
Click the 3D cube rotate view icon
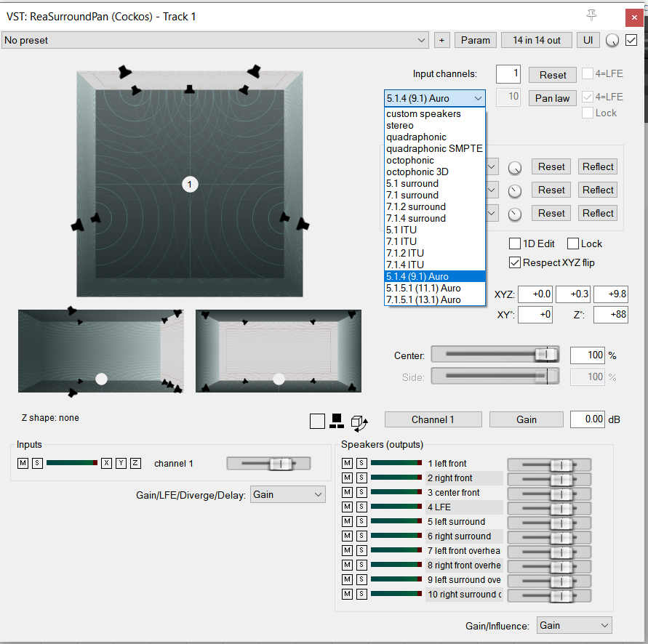(359, 421)
